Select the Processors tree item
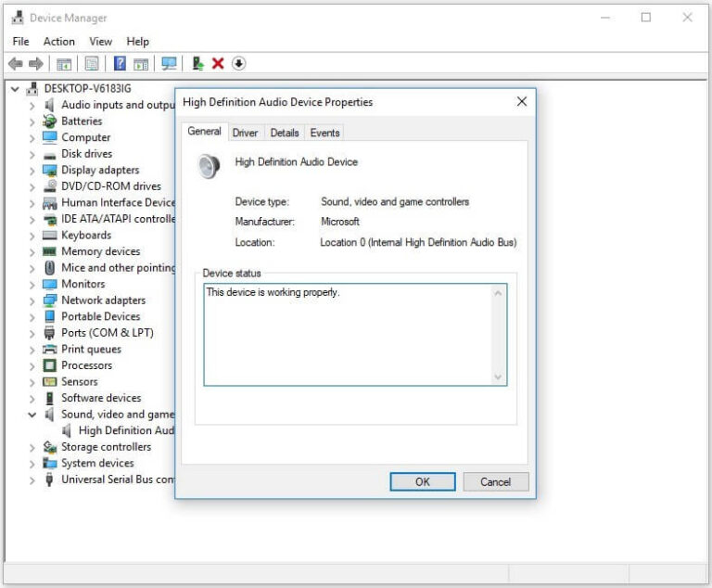 tap(86, 365)
